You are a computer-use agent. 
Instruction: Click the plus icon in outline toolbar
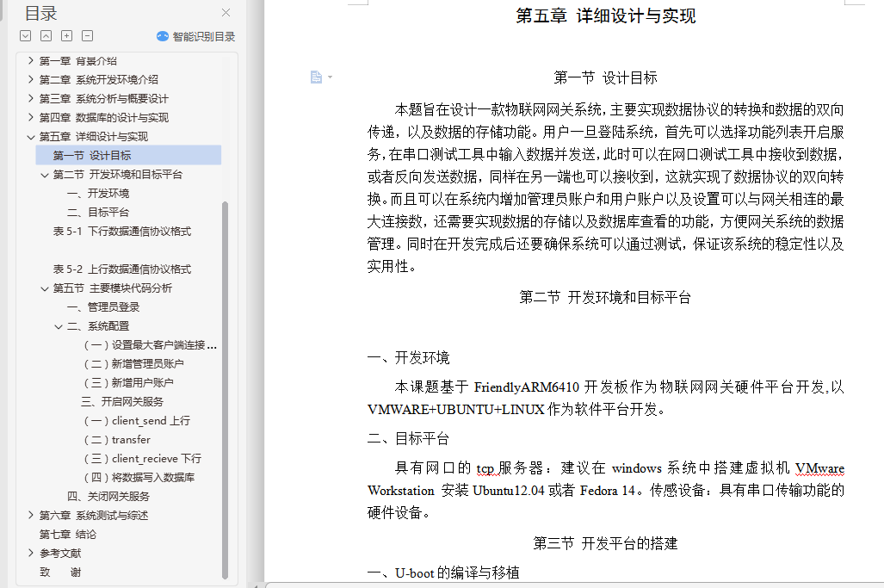coord(66,36)
